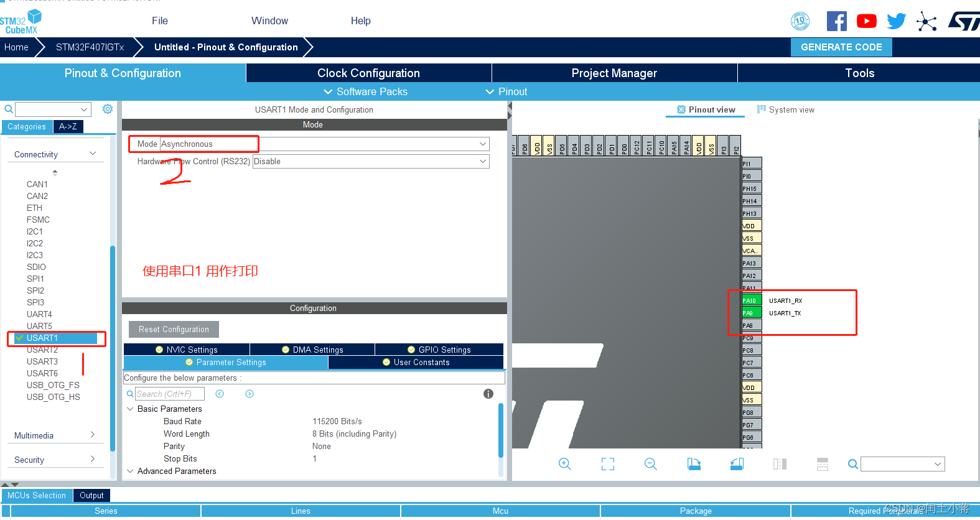Open the User Constants tab
The width and height of the screenshot is (980, 520).
pyautogui.click(x=416, y=362)
